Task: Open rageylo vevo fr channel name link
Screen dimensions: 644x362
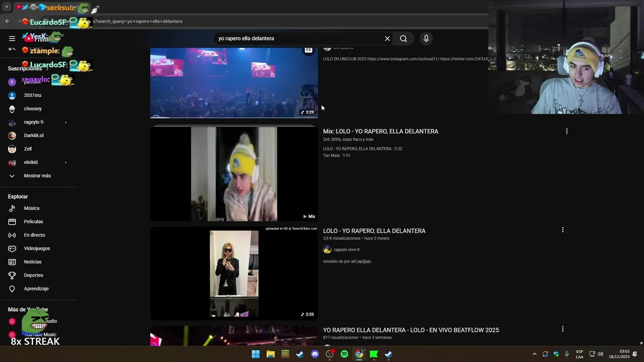Action: (347, 249)
